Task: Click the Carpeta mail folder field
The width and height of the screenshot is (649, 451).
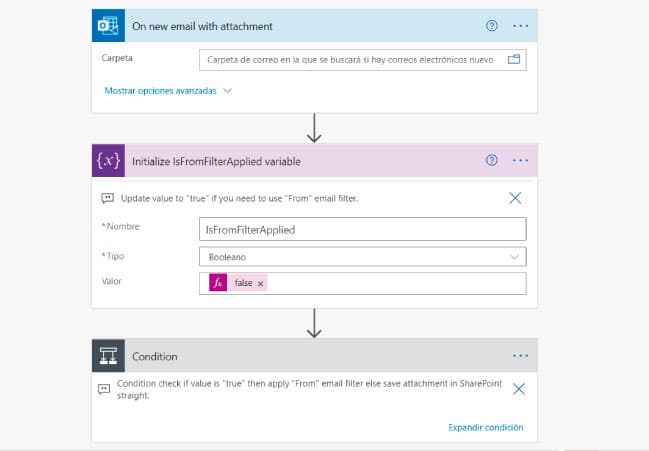Action: (350, 60)
